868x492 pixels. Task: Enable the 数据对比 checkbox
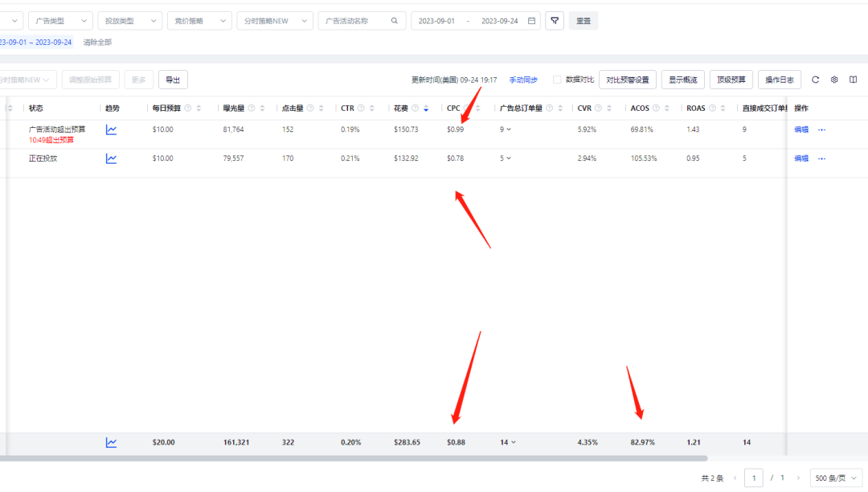pos(557,80)
